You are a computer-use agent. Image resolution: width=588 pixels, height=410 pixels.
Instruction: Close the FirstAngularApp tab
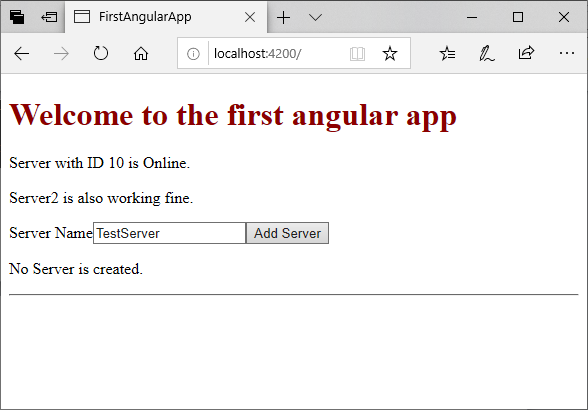tap(250, 17)
